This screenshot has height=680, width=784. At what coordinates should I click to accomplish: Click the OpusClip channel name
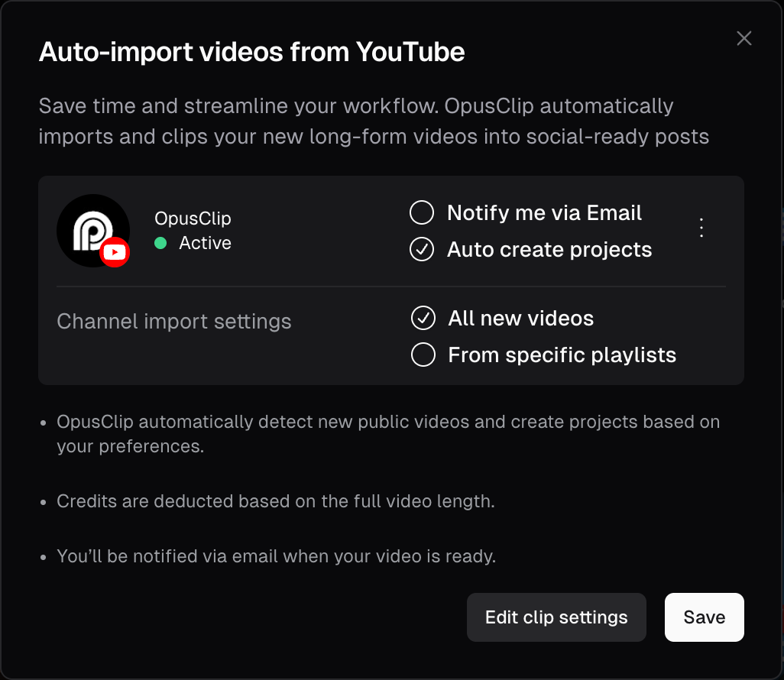coord(193,219)
